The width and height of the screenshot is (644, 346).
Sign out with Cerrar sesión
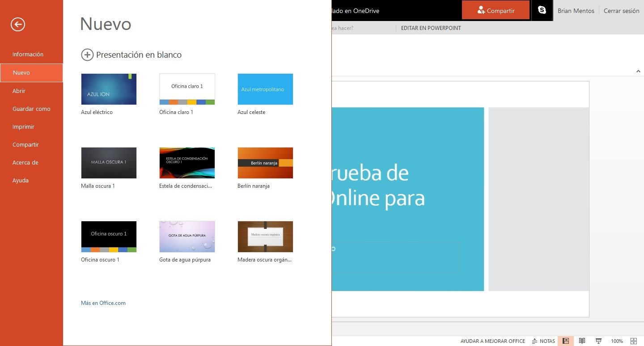pyautogui.click(x=621, y=11)
